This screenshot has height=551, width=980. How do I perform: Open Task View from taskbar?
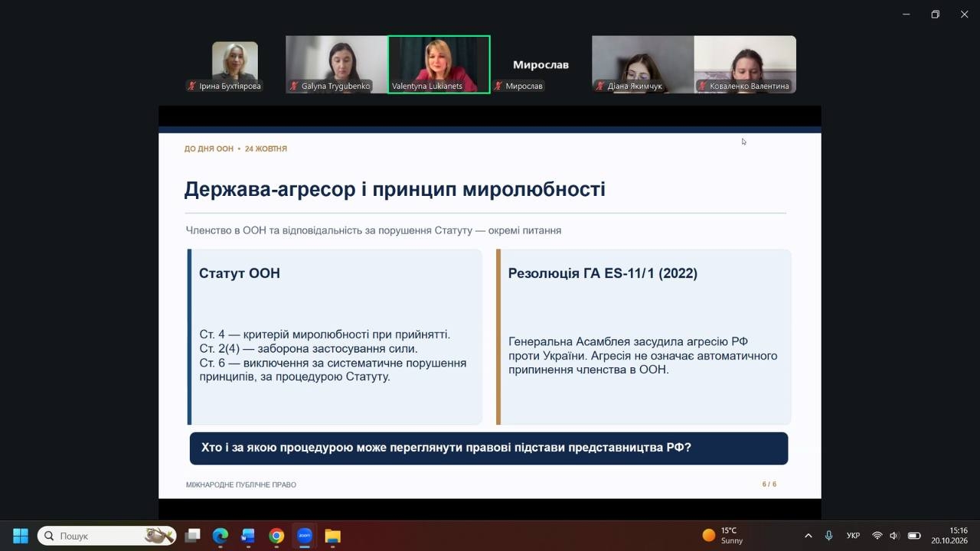coord(192,536)
